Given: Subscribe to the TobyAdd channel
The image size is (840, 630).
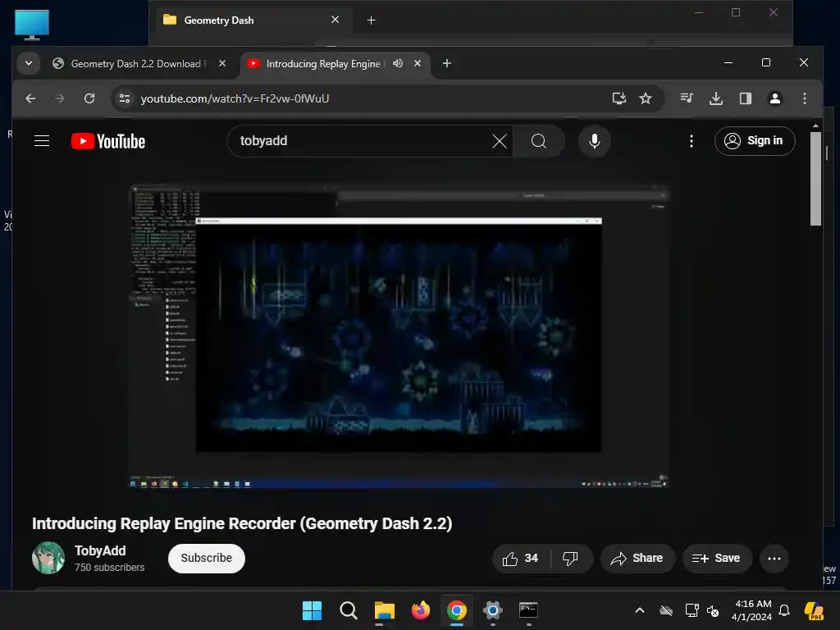Looking at the screenshot, I should tap(206, 558).
